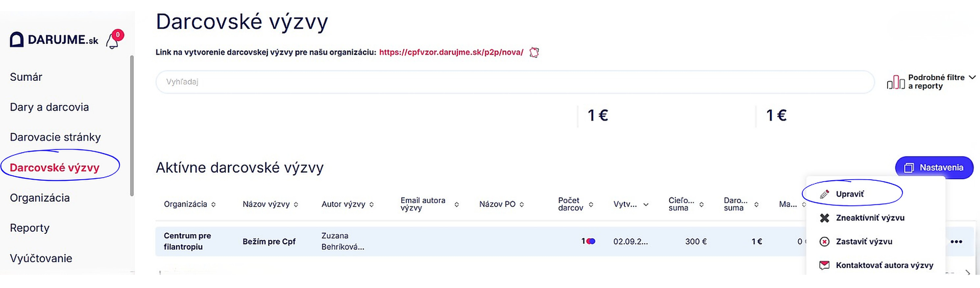Click the donor count dots indicator
980x288 pixels.
point(591,241)
